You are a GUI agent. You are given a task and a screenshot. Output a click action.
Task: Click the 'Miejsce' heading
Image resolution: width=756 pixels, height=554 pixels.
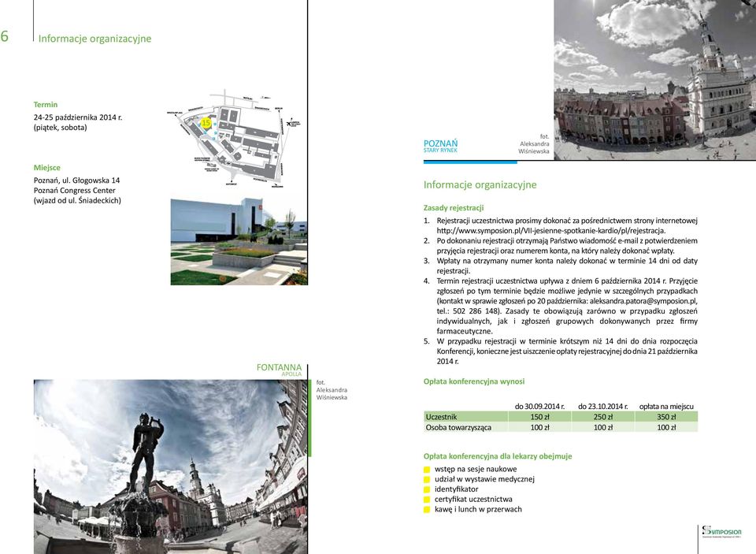(x=47, y=168)
